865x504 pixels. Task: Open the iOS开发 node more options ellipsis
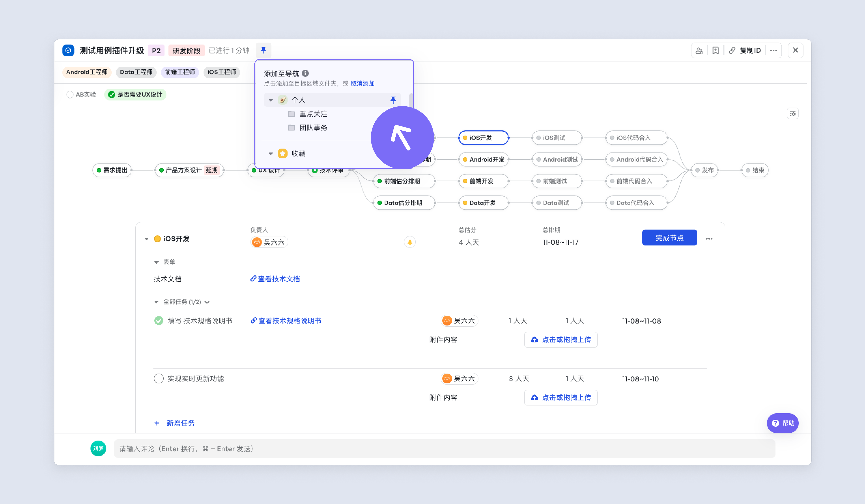pos(709,239)
